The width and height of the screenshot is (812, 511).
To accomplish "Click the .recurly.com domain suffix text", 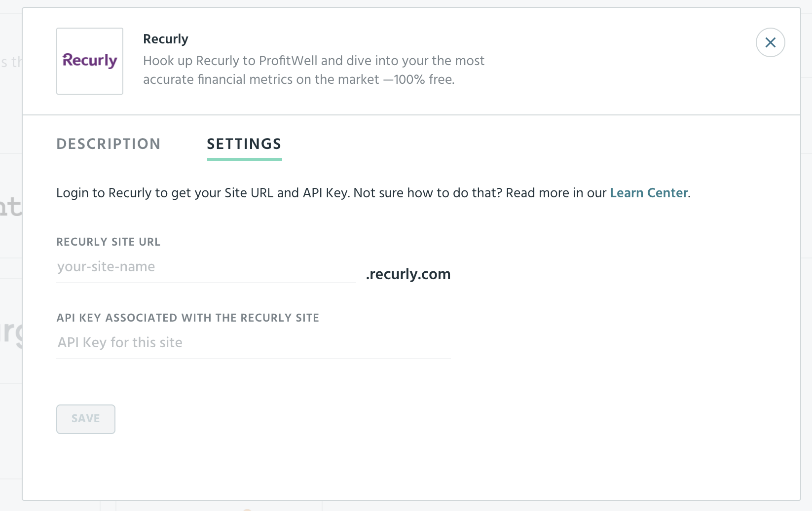I will pyautogui.click(x=408, y=274).
